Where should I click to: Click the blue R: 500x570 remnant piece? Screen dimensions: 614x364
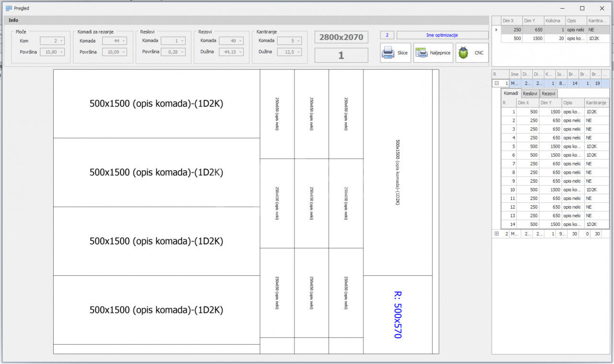pos(398,314)
